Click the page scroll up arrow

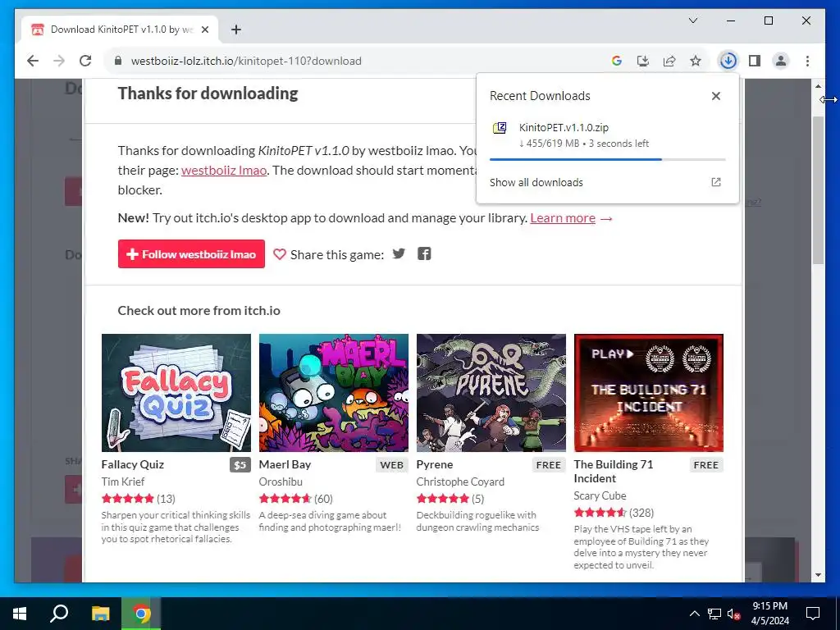click(818, 86)
